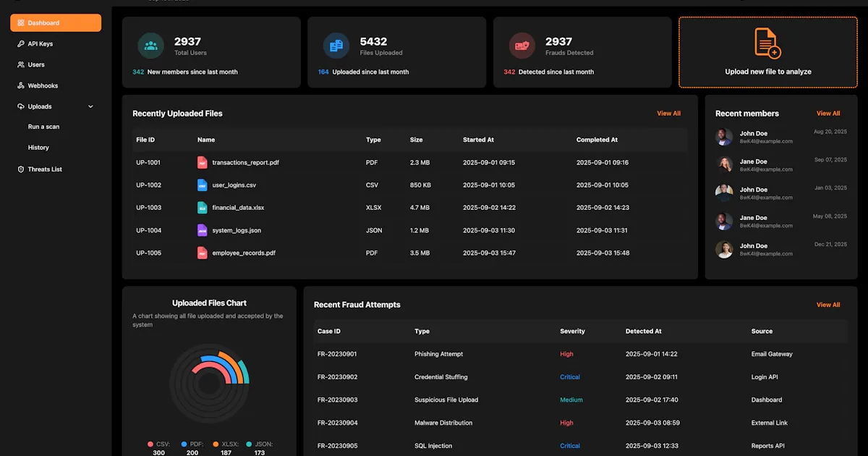The height and width of the screenshot is (456, 868).
Task: Open Jane Doe avatar dated May 08, 2025
Action: (x=724, y=221)
